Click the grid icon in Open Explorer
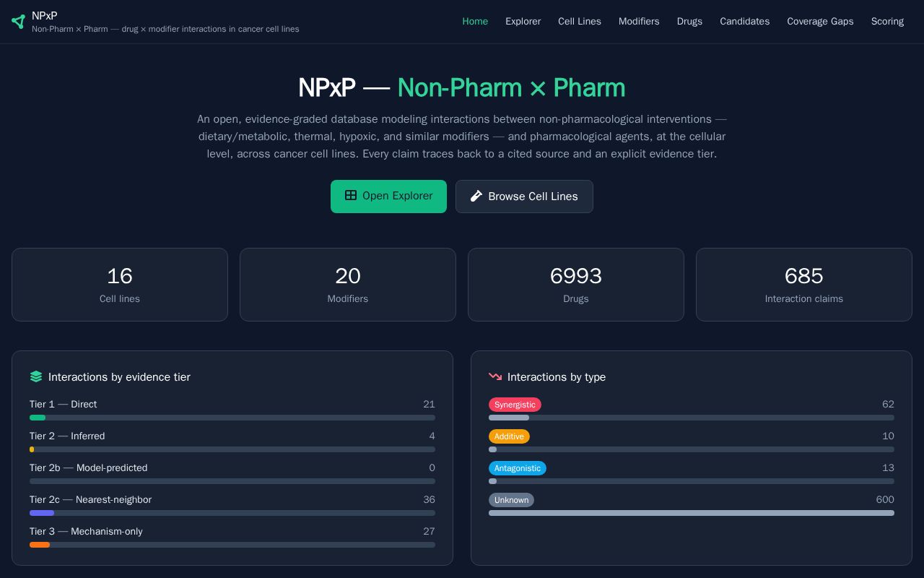 pyautogui.click(x=351, y=195)
